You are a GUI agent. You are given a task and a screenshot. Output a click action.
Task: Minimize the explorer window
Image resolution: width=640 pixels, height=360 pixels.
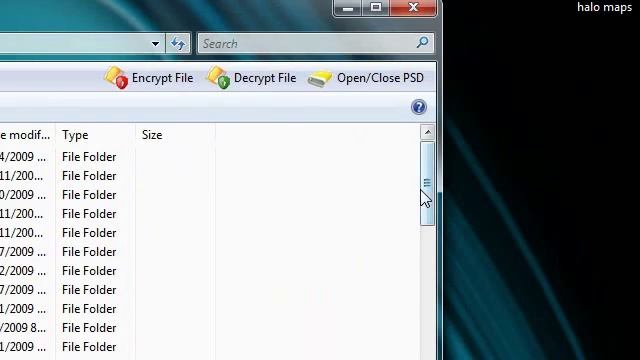[x=347, y=7]
